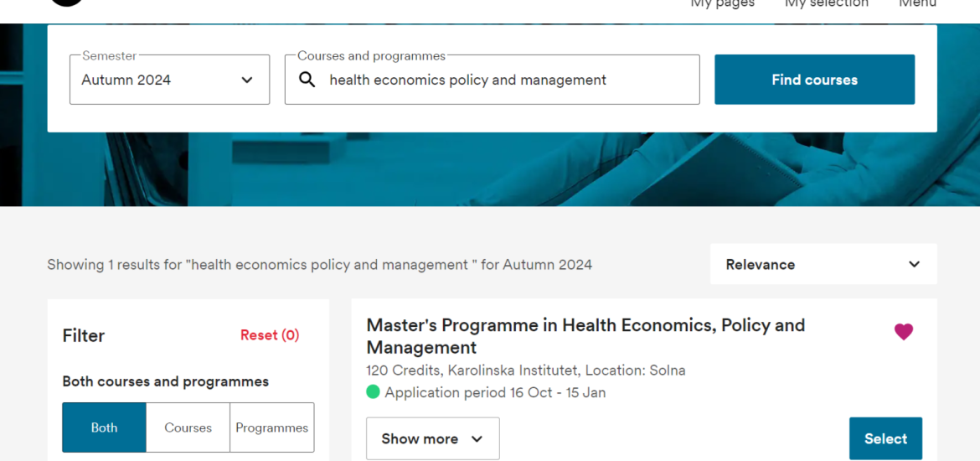Click the Relevance sort chevron arrow
Image resolution: width=980 pixels, height=461 pixels.
tap(914, 264)
